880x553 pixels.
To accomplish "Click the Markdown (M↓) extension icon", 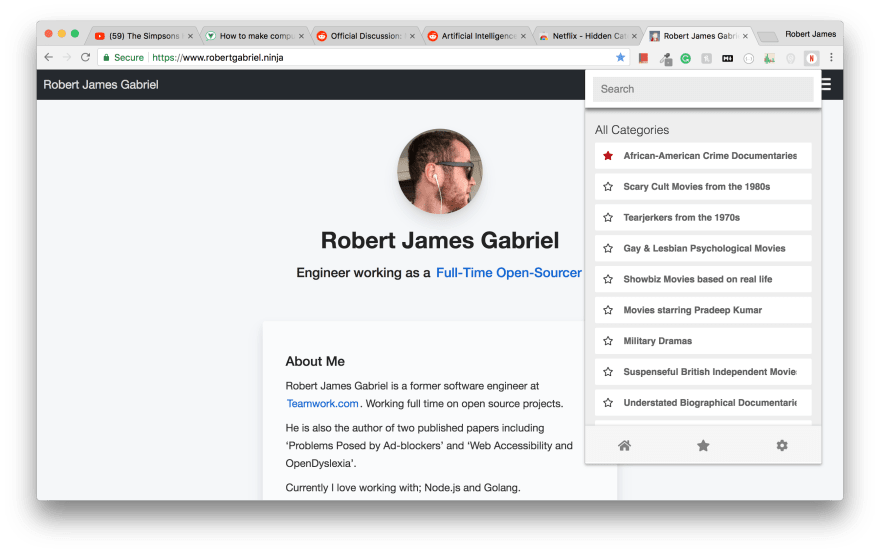I will tap(727, 58).
